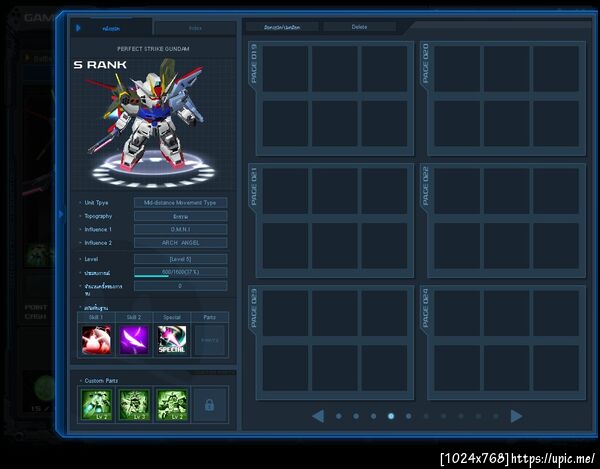
Task: Click the S RANK label
Action: click(x=100, y=65)
